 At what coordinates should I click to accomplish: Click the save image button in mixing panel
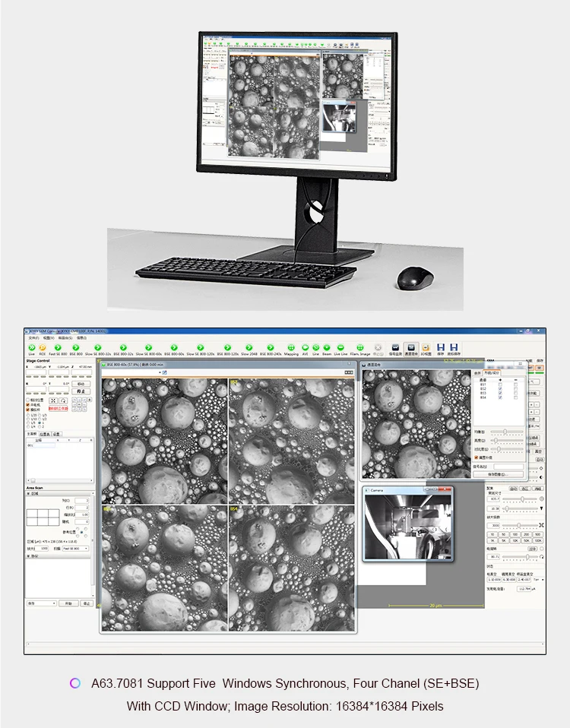click(498, 473)
